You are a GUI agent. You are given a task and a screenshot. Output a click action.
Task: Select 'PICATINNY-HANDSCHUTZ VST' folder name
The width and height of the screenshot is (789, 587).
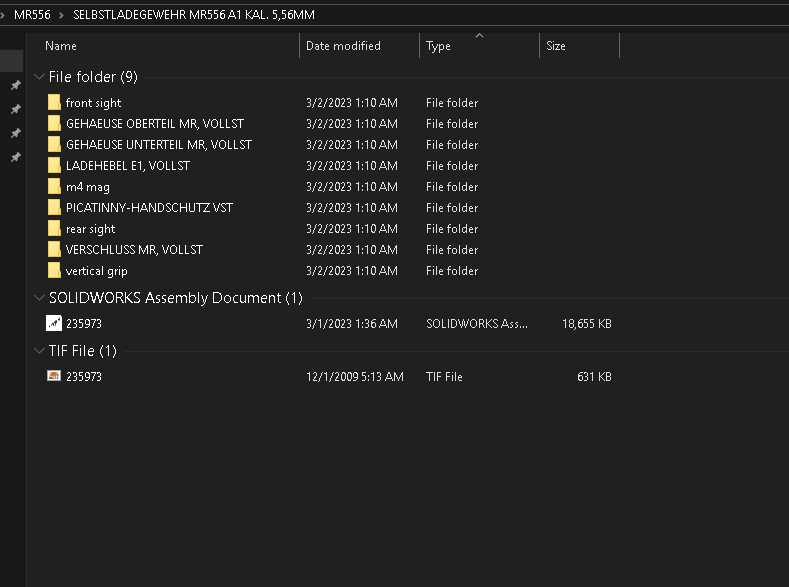(149, 208)
